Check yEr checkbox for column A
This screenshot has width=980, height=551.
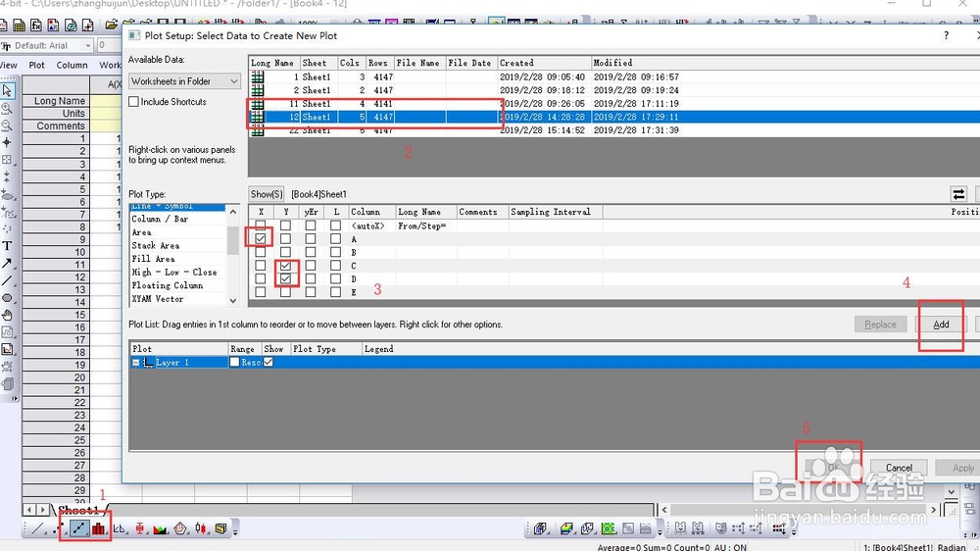coord(311,239)
